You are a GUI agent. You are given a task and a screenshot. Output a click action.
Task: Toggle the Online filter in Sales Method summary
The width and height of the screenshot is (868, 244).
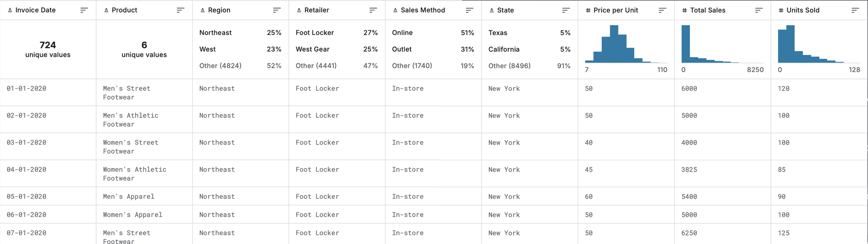coord(402,33)
